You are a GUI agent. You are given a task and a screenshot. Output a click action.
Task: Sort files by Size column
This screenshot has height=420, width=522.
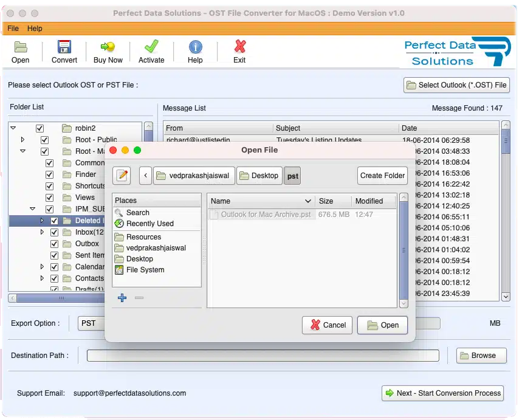333,201
